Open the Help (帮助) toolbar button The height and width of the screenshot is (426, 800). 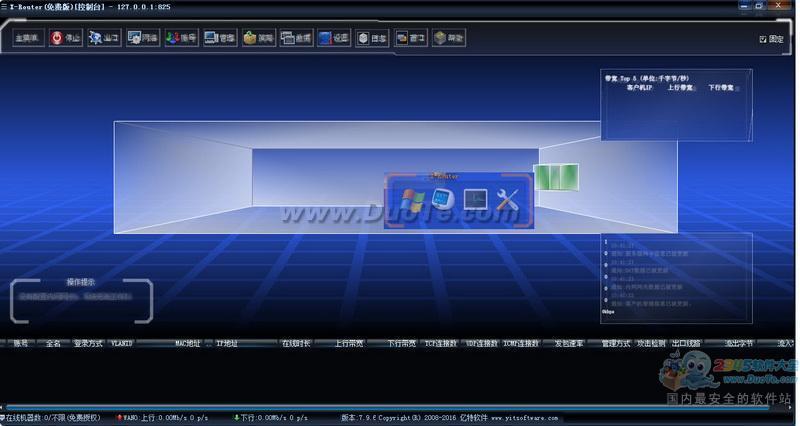(449, 38)
